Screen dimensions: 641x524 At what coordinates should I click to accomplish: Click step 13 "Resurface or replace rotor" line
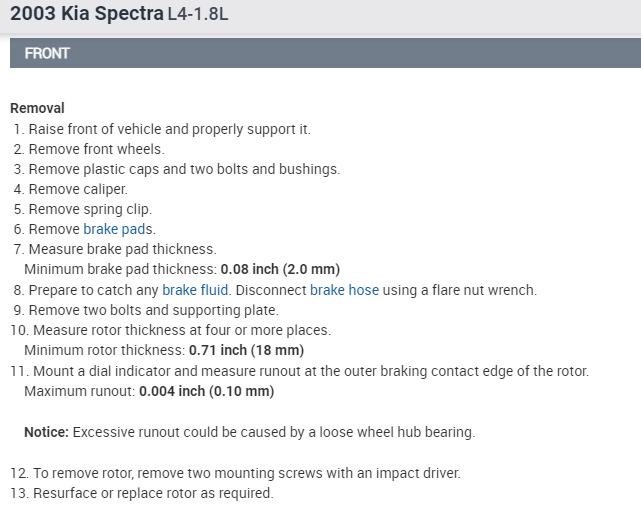click(152, 493)
